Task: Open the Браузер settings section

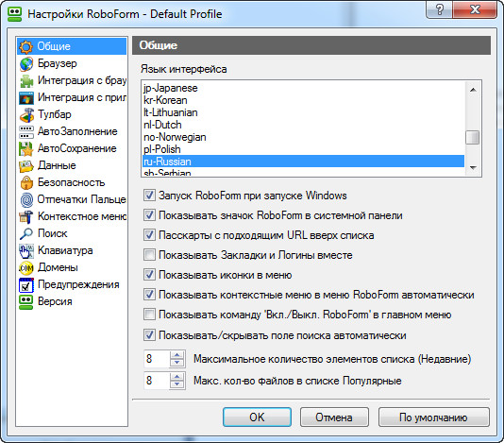Action: tap(58, 63)
